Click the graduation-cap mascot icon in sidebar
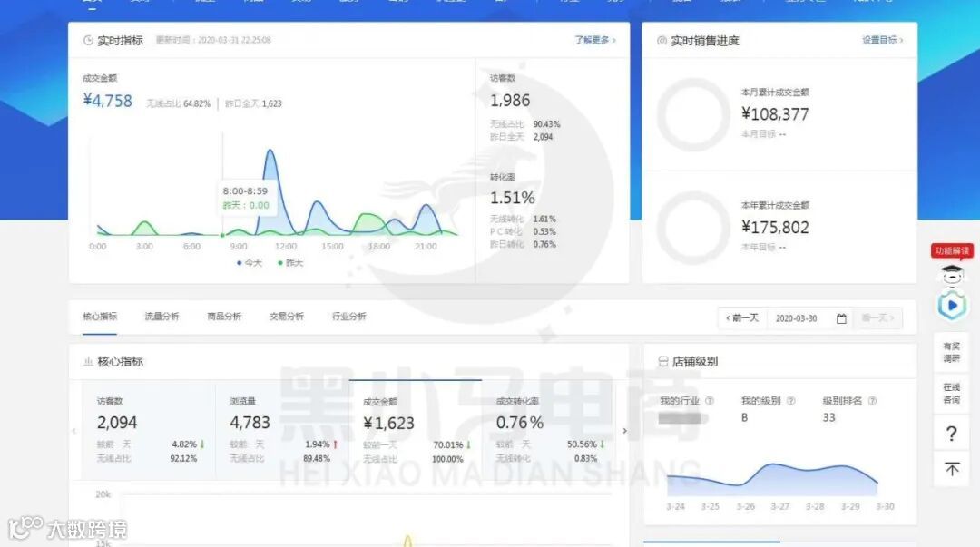The image size is (980, 547). coord(952,274)
